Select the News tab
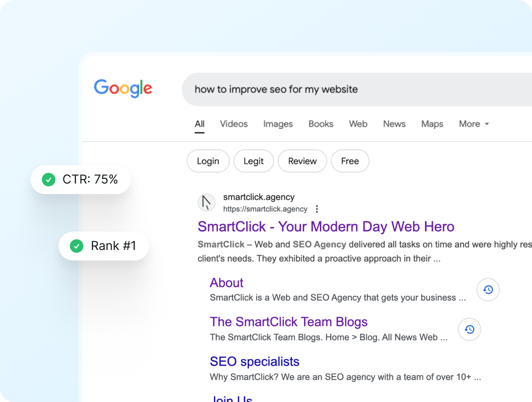Viewport: 532px width, 402px height. coord(394,124)
